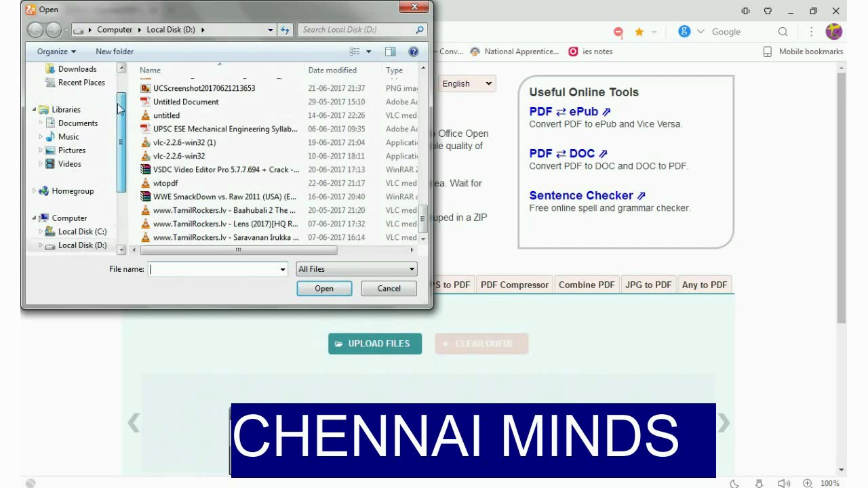Click the refresh icon beside address bar
Image resolution: width=868 pixels, height=488 pixels.
[x=285, y=30]
